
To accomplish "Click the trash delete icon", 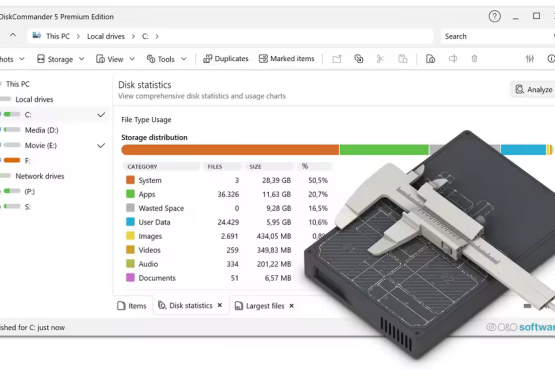I will coord(475,59).
